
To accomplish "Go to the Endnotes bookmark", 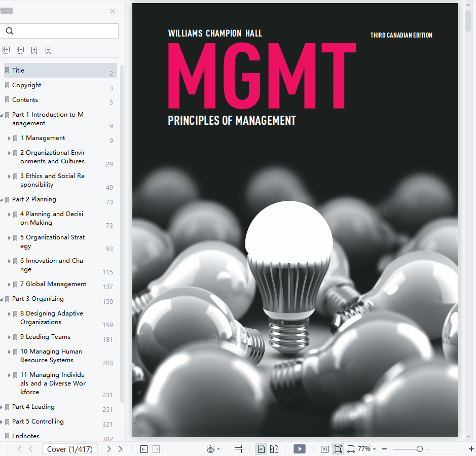I will 25,436.
